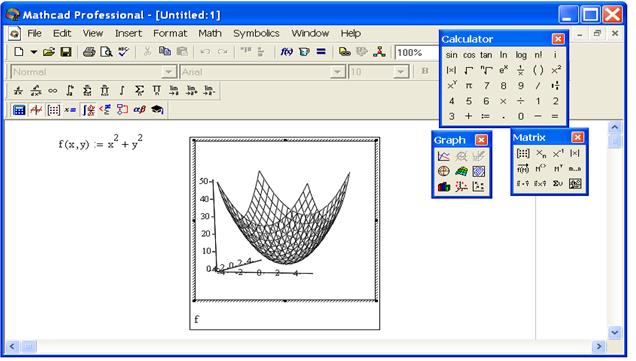Open the Calculator toolbar from Math palette
Viewport: 636px width, 361px height.
(x=19, y=110)
